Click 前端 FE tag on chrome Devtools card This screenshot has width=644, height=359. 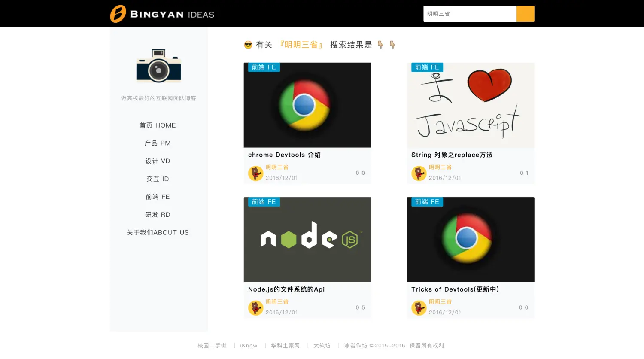pos(264,67)
